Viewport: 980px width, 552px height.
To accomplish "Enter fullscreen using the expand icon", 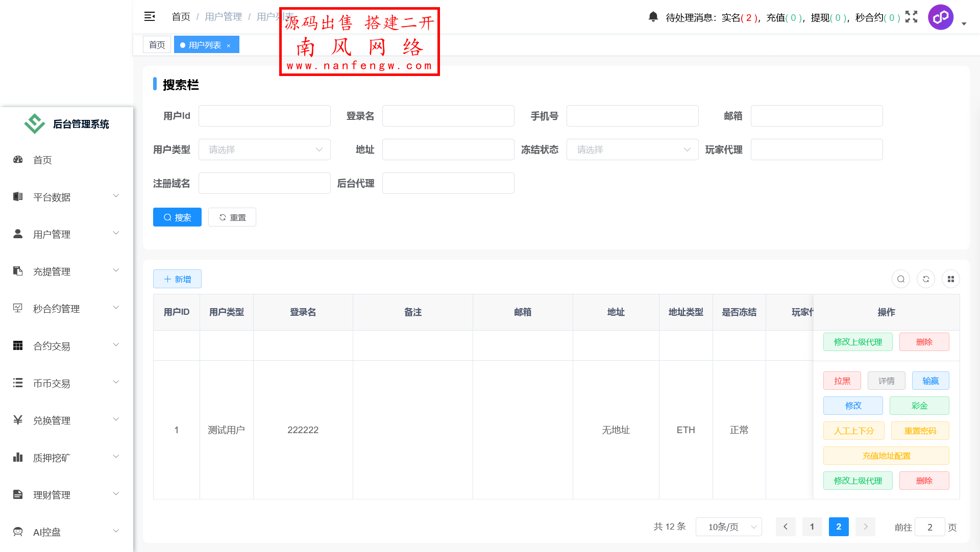I will (912, 17).
